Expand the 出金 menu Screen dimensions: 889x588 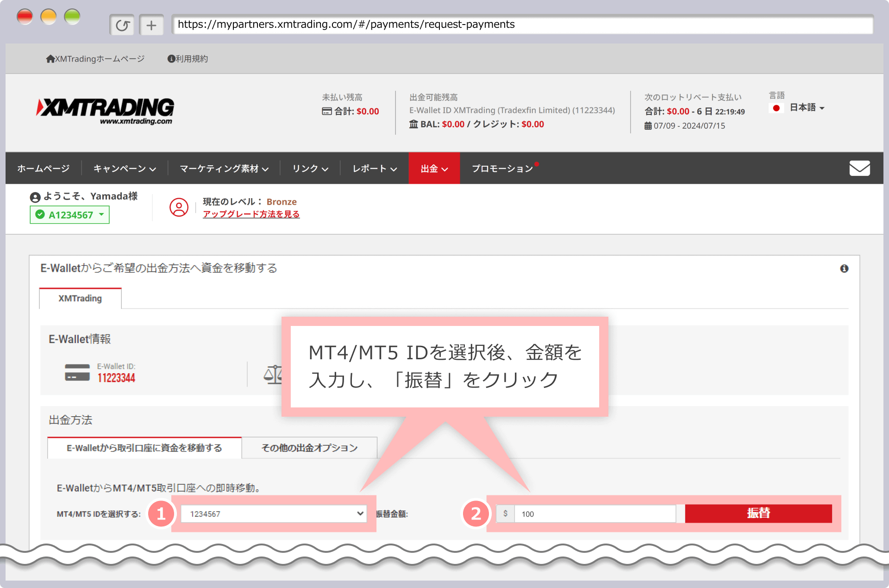coord(434,169)
